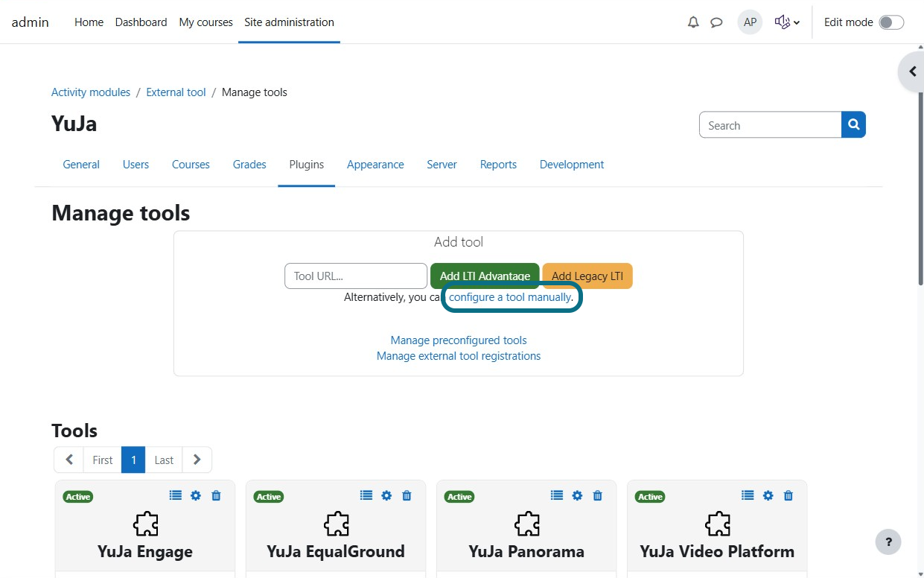This screenshot has width=924, height=578.
Task: Delete the YuJa EqualGround tool
Action: tap(407, 495)
